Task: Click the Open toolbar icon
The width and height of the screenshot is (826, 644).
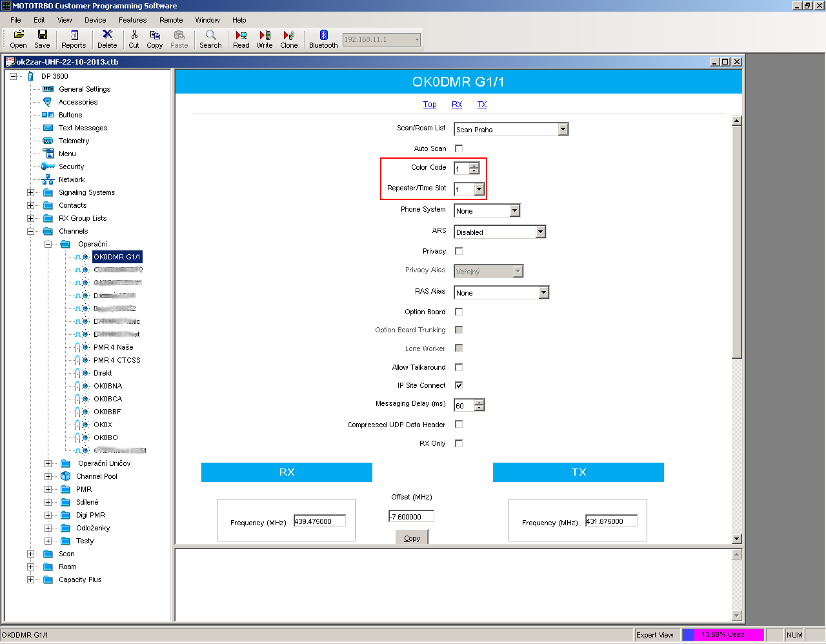Action: pos(18,39)
